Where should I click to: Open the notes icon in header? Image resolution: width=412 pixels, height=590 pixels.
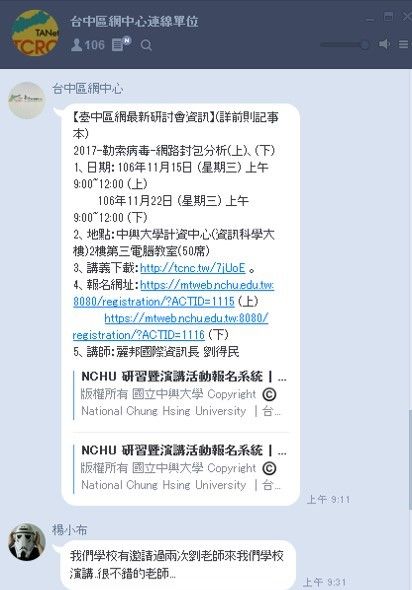click(x=121, y=44)
